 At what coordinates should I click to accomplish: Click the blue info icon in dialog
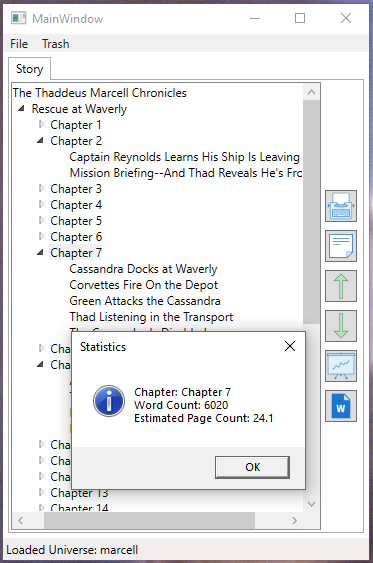click(109, 401)
